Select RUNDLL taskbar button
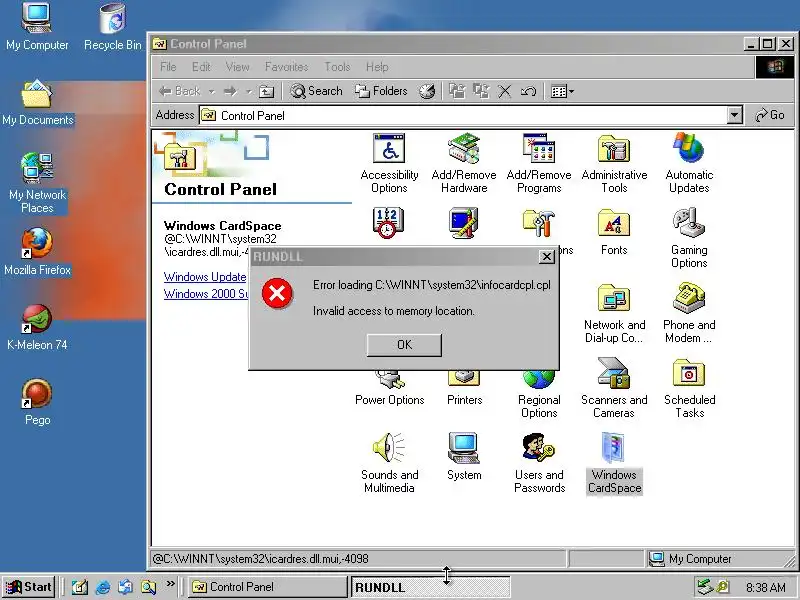The width and height of the screenshot is (800, 600). (x=430, y=587)
